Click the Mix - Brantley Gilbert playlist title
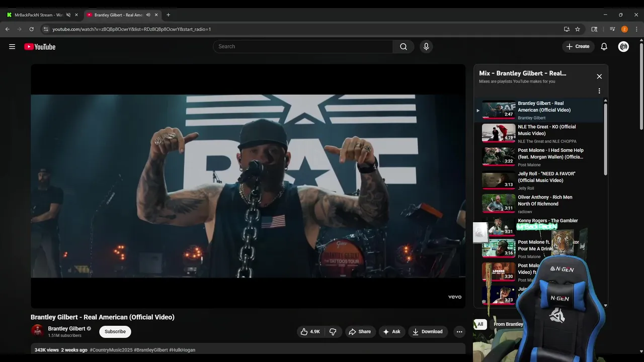The width and height of the screenshot is (644, 362). [523, 73]
